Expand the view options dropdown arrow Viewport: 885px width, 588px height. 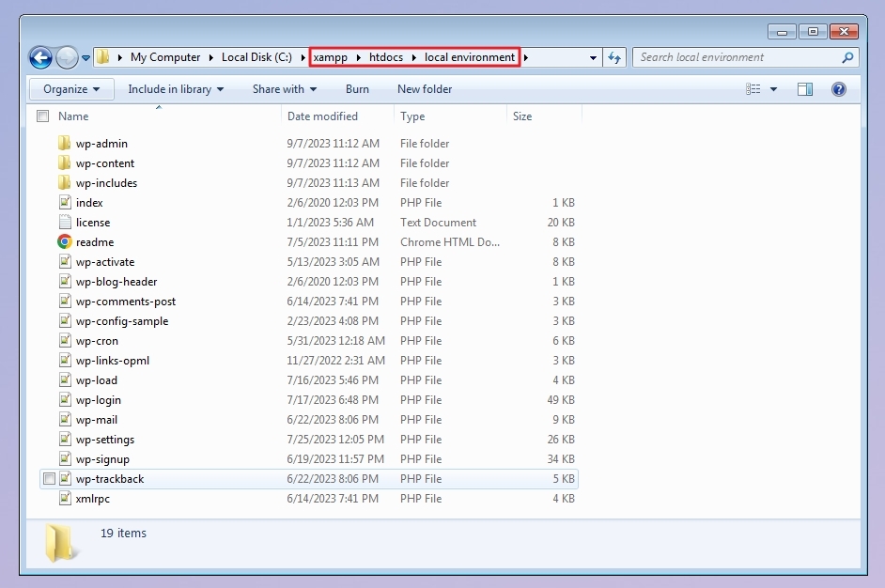774,89
